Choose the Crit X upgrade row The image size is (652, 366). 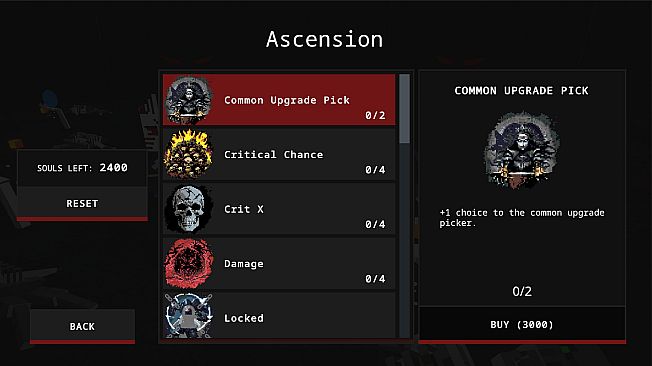[279, 209]
